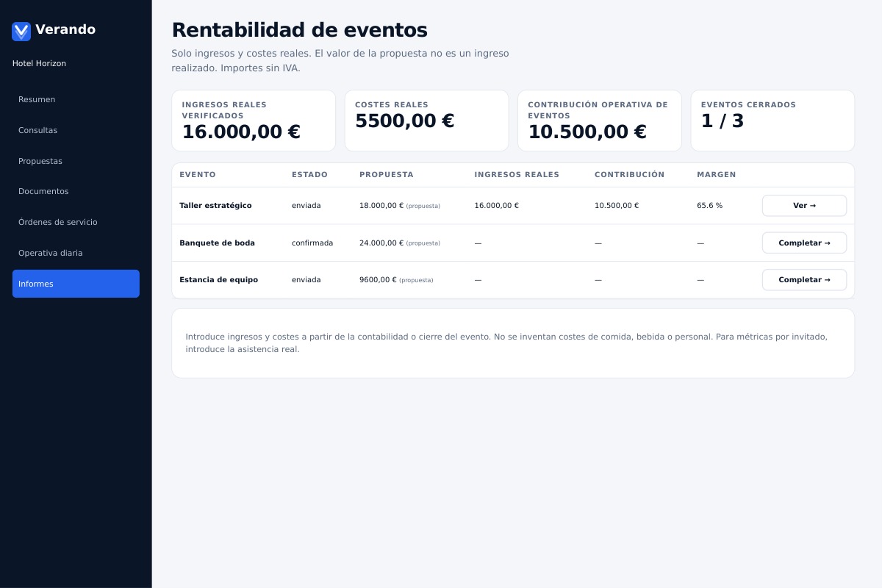Click the 10.500,00 € contribución operativa card value
882x588 pixels.
coord(587,132)
